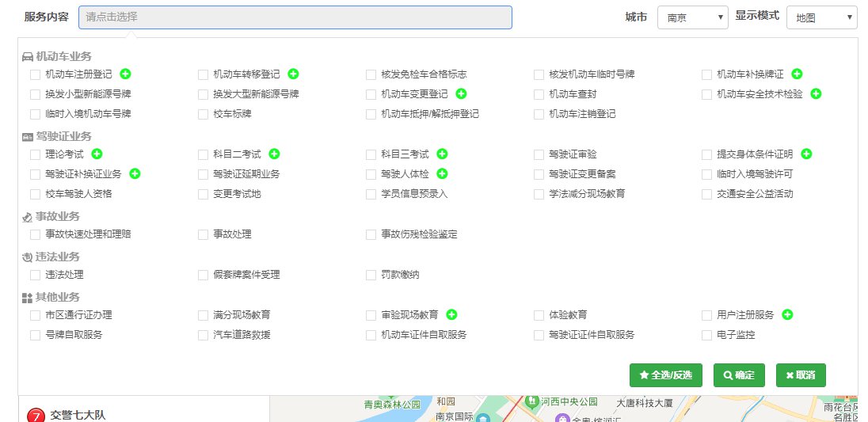The height and width of the screenshot is (422, 868).
Task: Select the 罚款缴纳 checkbox
Action: click(x=371, y=275)
